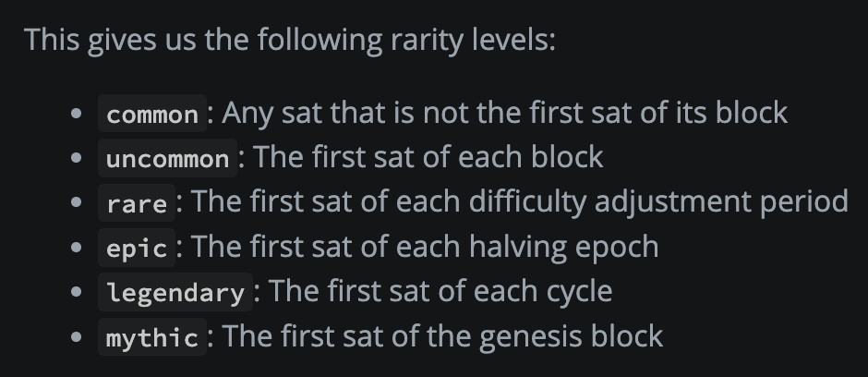This screenshot has height=377, width=868.
Task: Click the word 'rarity' in the intro sentence
Action: pyautogui.click(x=427, y=42)
